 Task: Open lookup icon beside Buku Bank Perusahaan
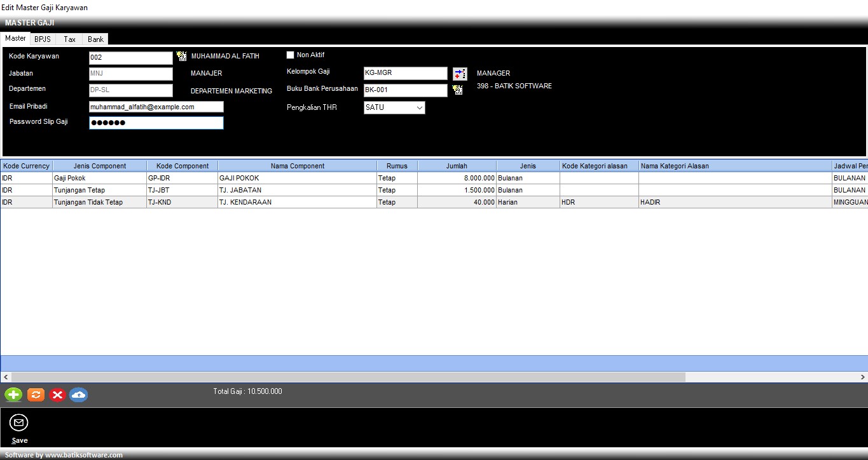pyautogui.click(x=457, y=90)
